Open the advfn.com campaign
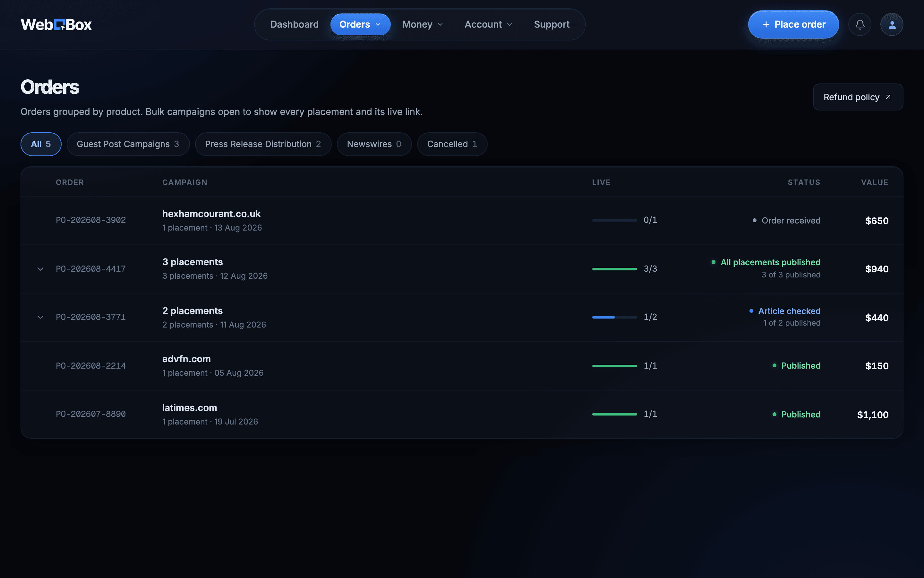Image resolution: width=924 pixels, height=578 pixels. pos(186,359)
